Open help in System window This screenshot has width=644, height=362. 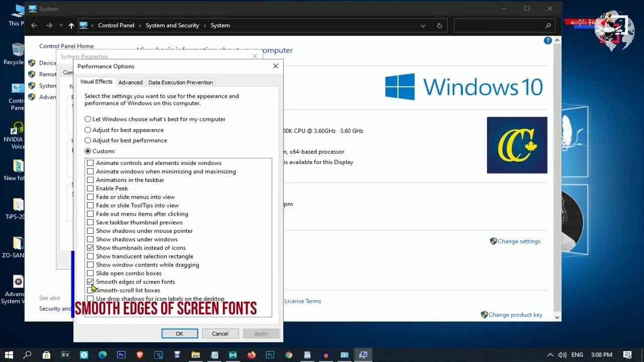tap(548, 41)
